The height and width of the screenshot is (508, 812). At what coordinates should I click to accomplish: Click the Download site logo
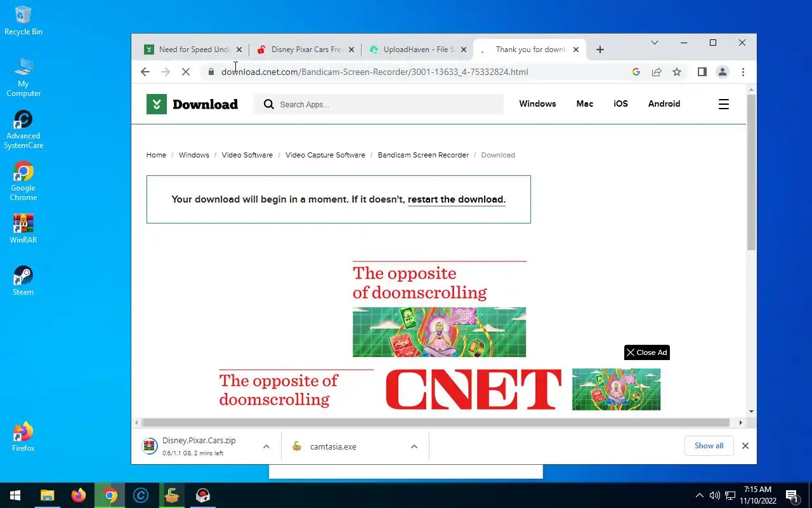[x=192, y=104]
